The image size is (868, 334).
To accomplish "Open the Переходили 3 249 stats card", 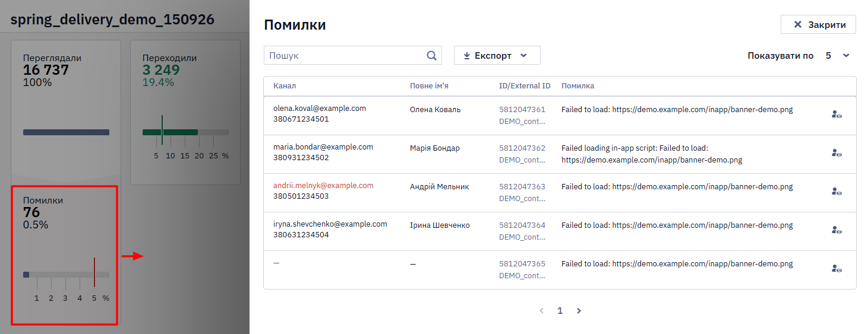I will point(185,113).
